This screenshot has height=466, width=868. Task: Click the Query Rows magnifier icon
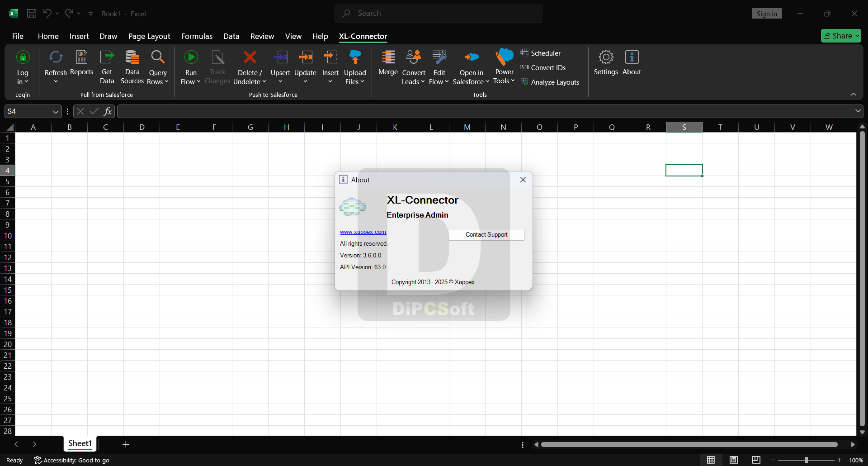(x=158, y=57)
